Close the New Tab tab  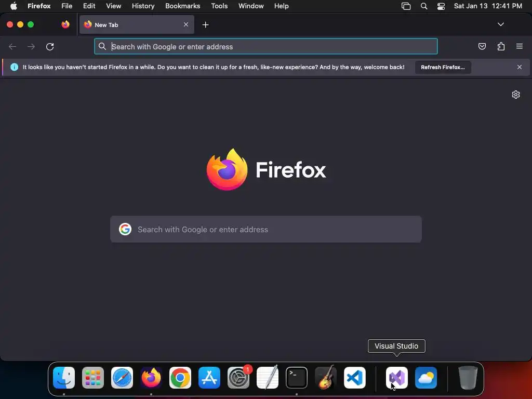[x=186, y=24]
